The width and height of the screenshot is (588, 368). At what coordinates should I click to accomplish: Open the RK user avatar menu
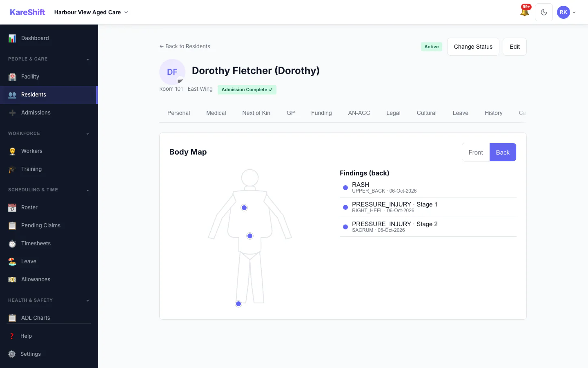coord(566,12)
